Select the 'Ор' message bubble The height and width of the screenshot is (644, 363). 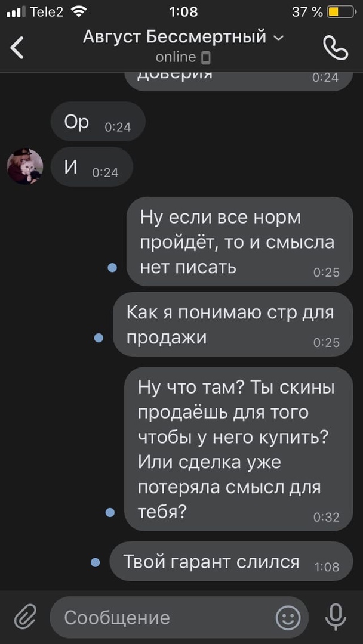click(x=98, y=122)
